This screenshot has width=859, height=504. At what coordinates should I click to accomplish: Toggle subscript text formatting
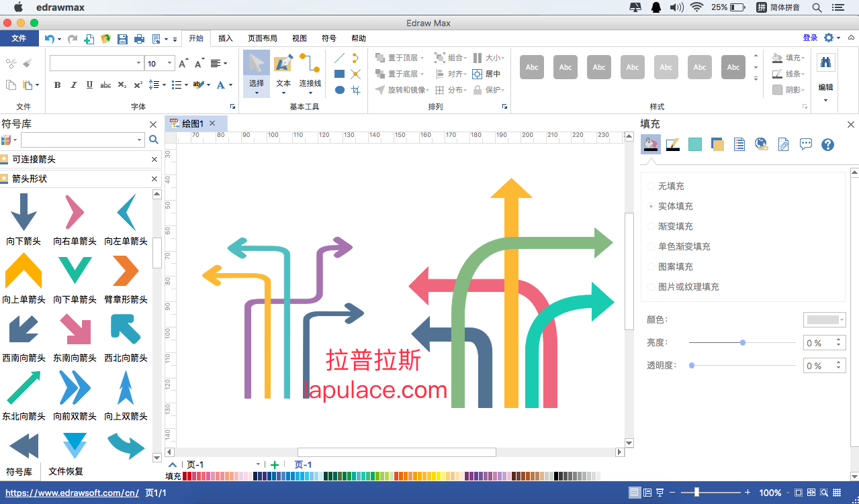click(122, 85)
